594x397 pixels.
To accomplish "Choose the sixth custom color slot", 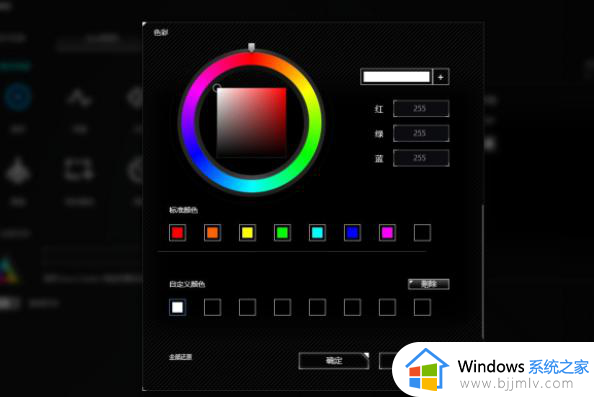I will (x=352, y=307).
